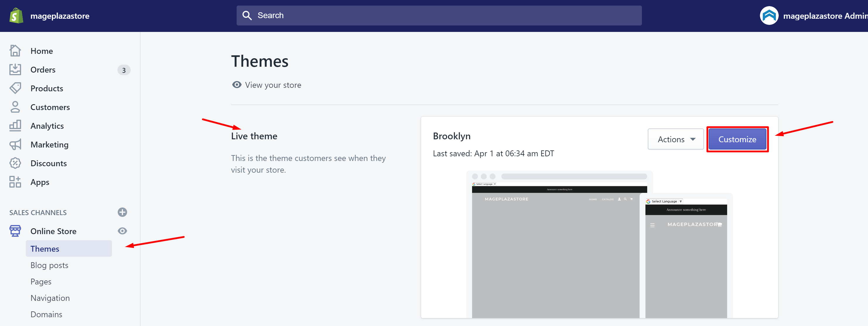Viewport: 868px width, 326px height.
Task: Click the Last saved timestamp text
Action: [494, 154]
